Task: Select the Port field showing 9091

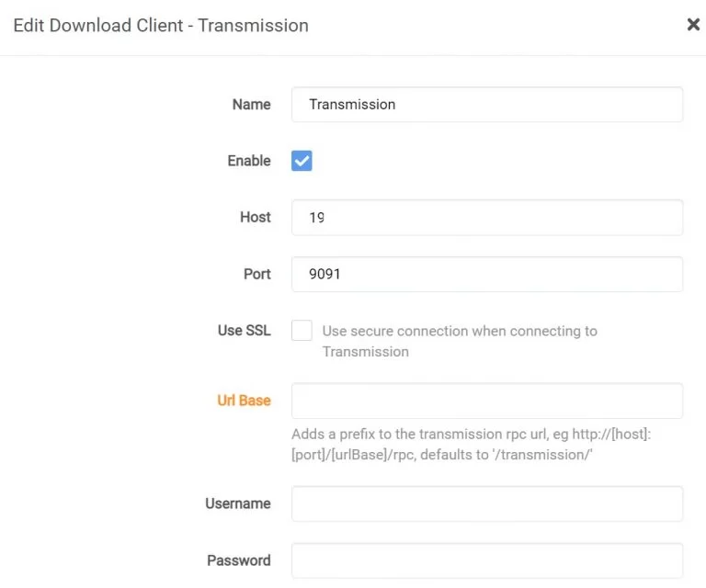Action: click(486, 274)
